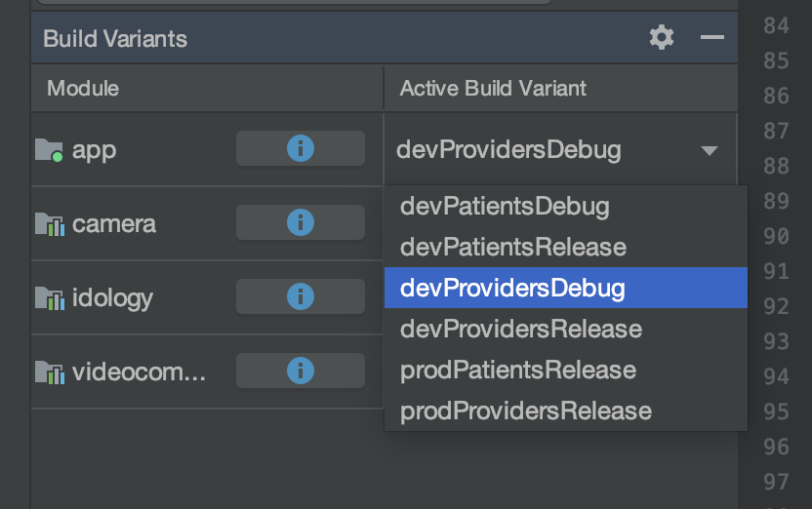Select the videocom module icon

tap(49, 372)
